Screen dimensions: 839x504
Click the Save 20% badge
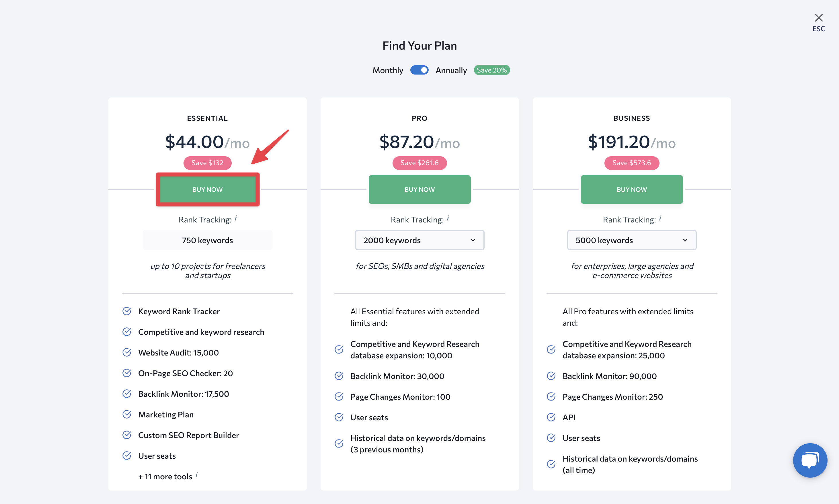[491, 70]
